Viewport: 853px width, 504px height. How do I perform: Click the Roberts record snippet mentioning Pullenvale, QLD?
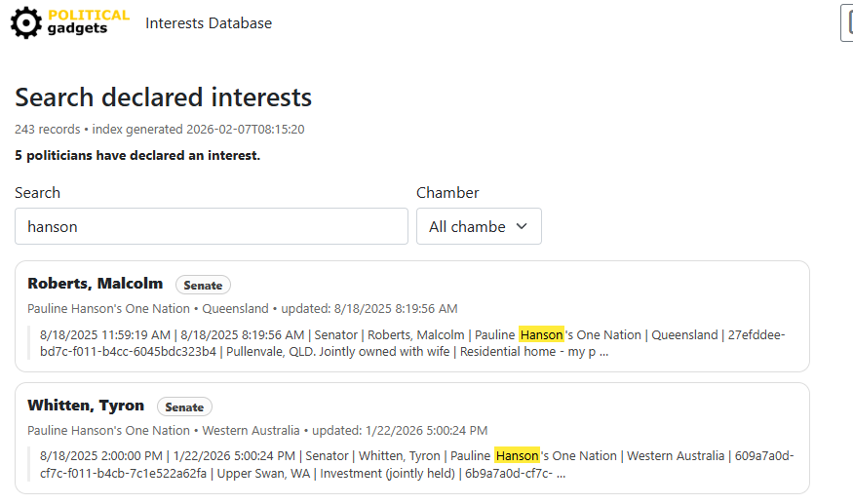click(412, 343)
